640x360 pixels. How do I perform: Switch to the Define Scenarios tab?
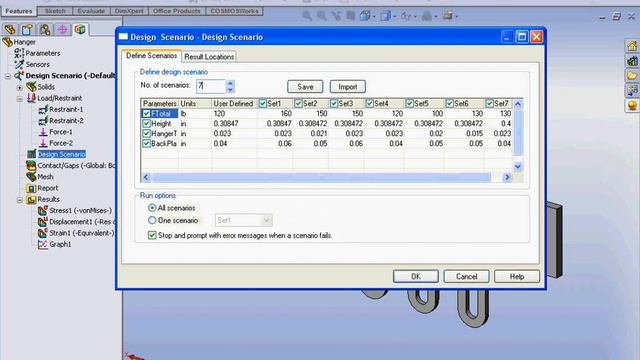coord(151,56)
